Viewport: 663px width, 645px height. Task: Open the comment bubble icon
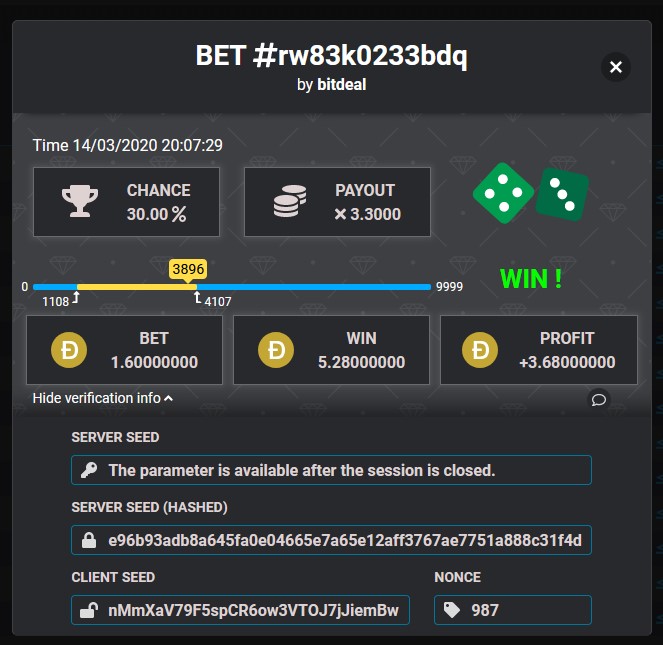(599, 399)
